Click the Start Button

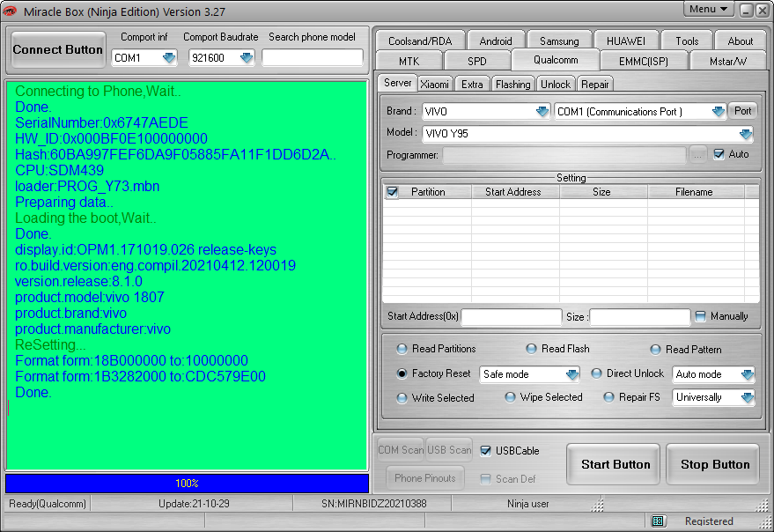(x=615, y=464)
